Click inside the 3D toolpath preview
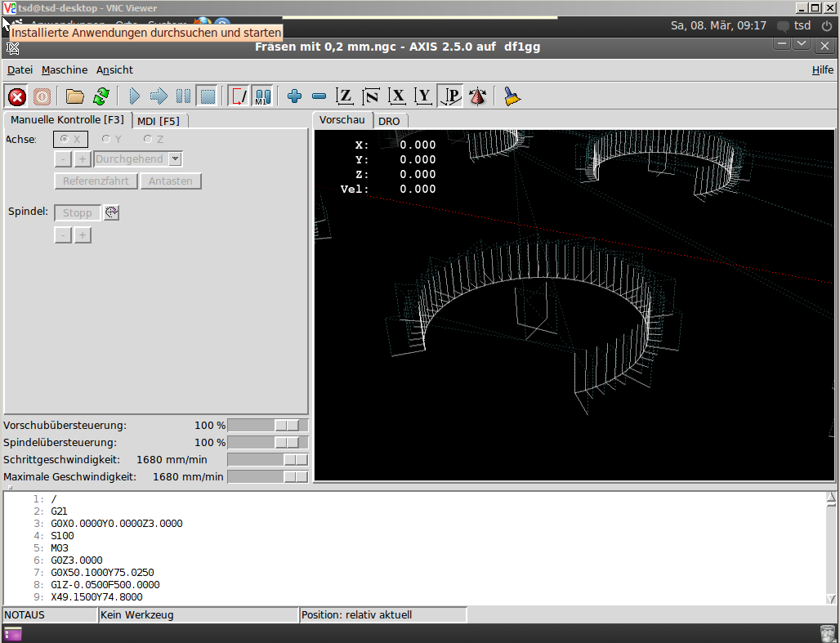840x643 pixels. click(x=574, y=306)
